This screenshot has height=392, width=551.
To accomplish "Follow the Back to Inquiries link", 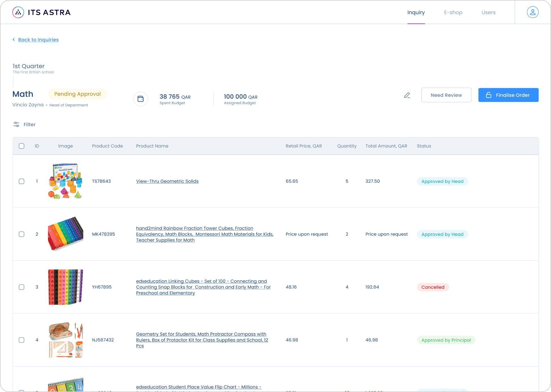I will 38,40.
